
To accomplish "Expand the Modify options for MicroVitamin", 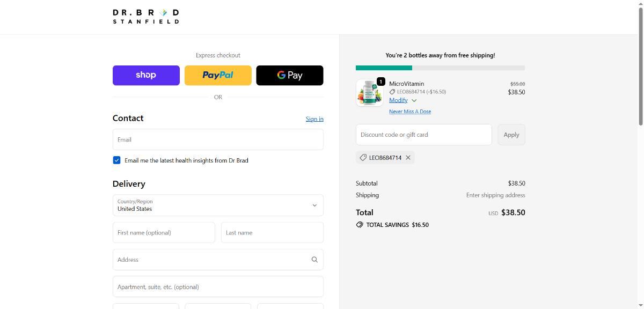I will (402, 100).
